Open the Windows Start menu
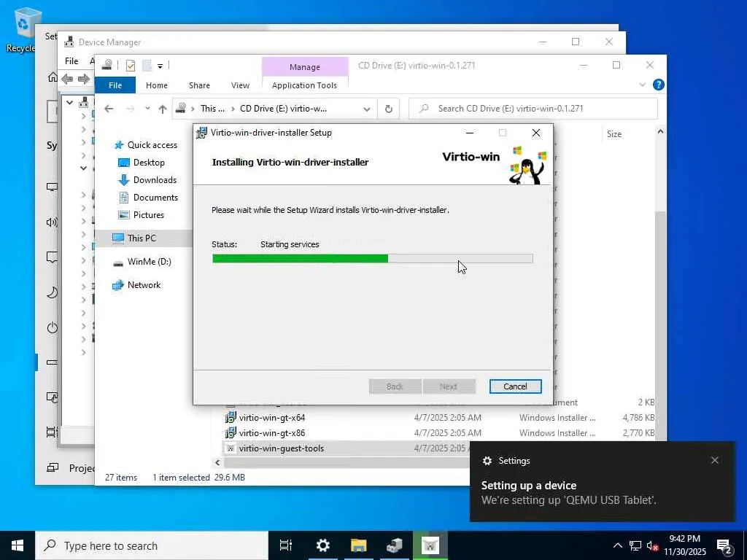This screenshot has width=747, height=560. click(x=18, y=545)
